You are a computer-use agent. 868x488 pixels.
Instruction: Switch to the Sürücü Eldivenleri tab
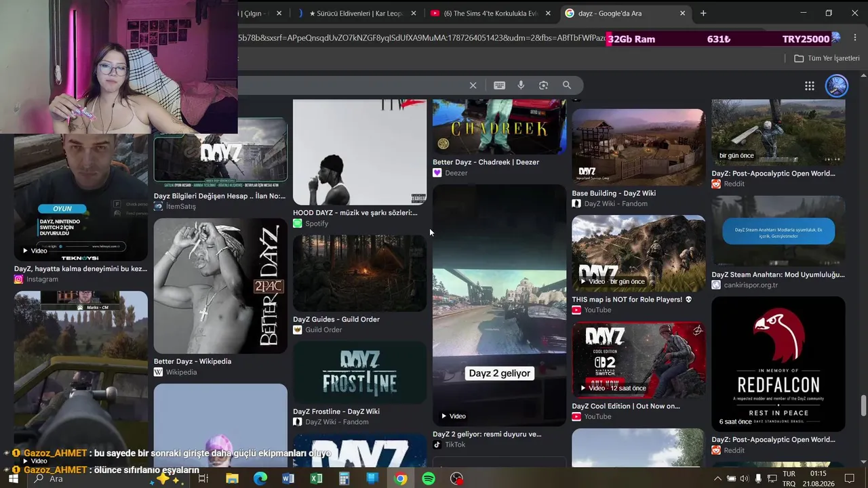pyautogui.click(x=355, y=13)
